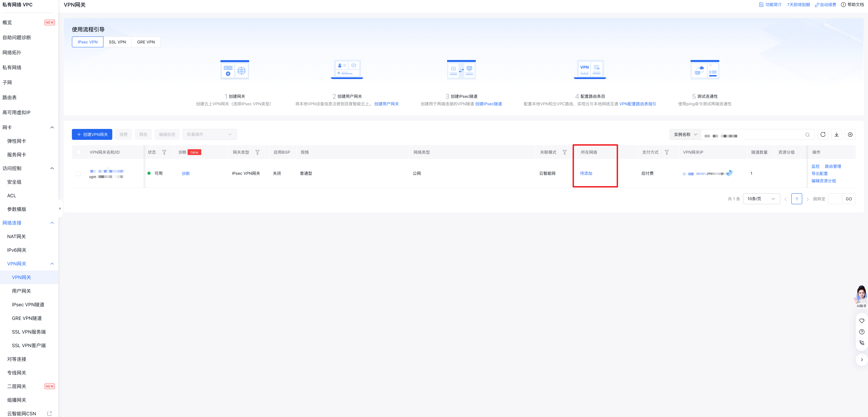Collapse the 网卡 sidebar section
This screenshot has width=868, height=417.
point(52,127)
